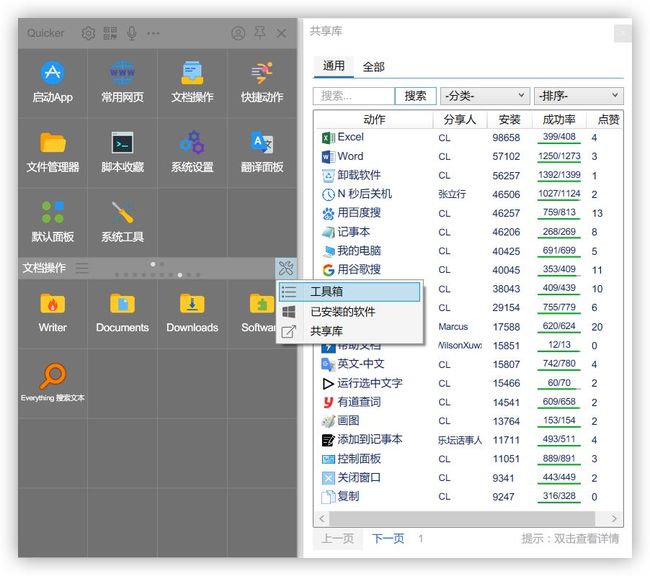
Task: Select the 运行选中文字 row
Action: click(468, 383)
